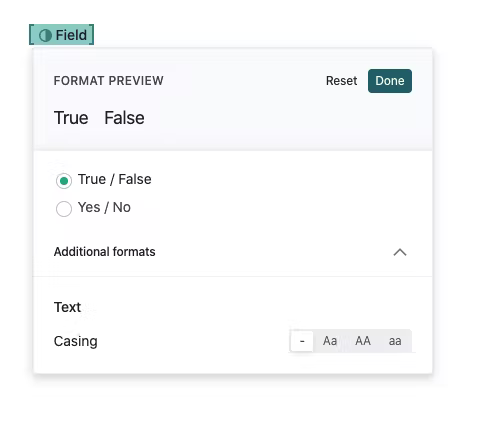Click the Text section heading
The height and width of the screenshot is (427, 490).
pyautogui.click(x=67, y=307)
